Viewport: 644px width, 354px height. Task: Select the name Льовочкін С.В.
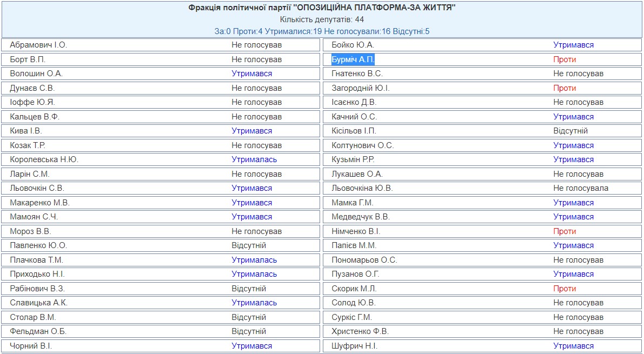(x=37, y=188)
